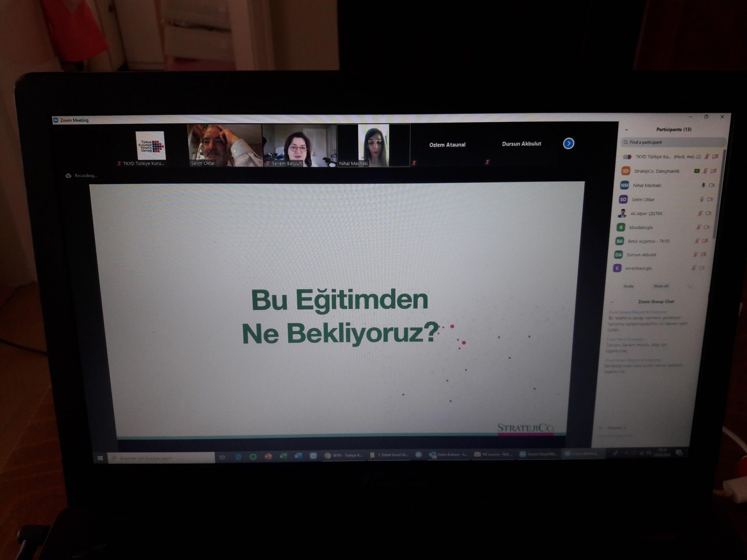Open Microsoft Edge from the taskbar
The width and height of the screenshot is (747, 560).
tap(238, 457)
